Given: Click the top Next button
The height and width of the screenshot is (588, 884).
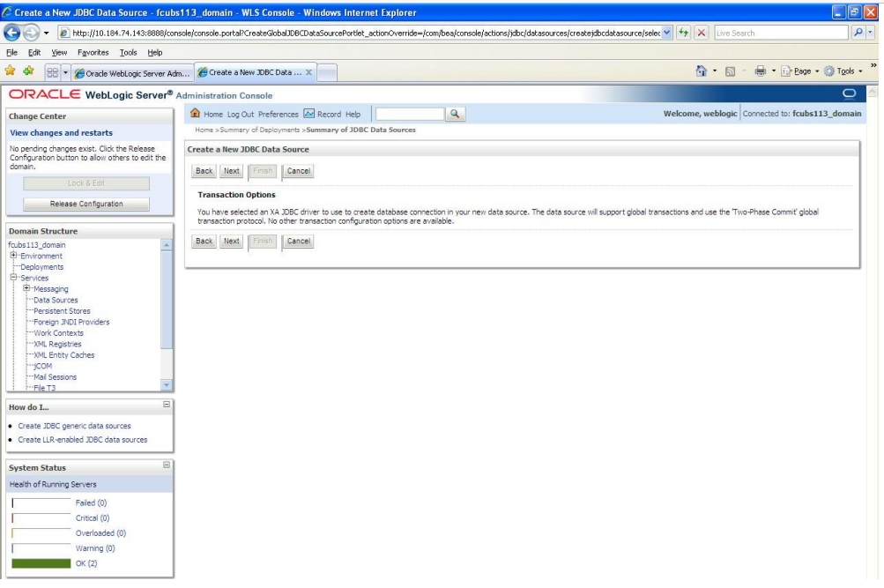Looking at the screenshot, I should 232,171.
